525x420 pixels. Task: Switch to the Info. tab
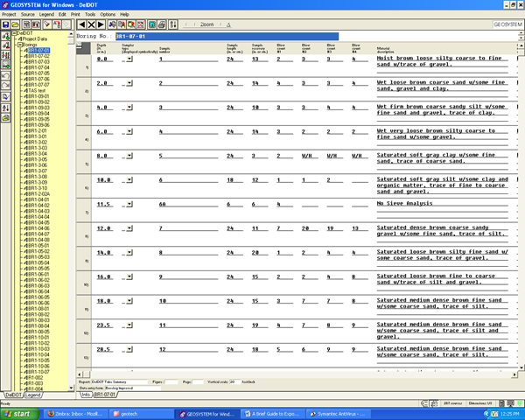coord(86,395)
